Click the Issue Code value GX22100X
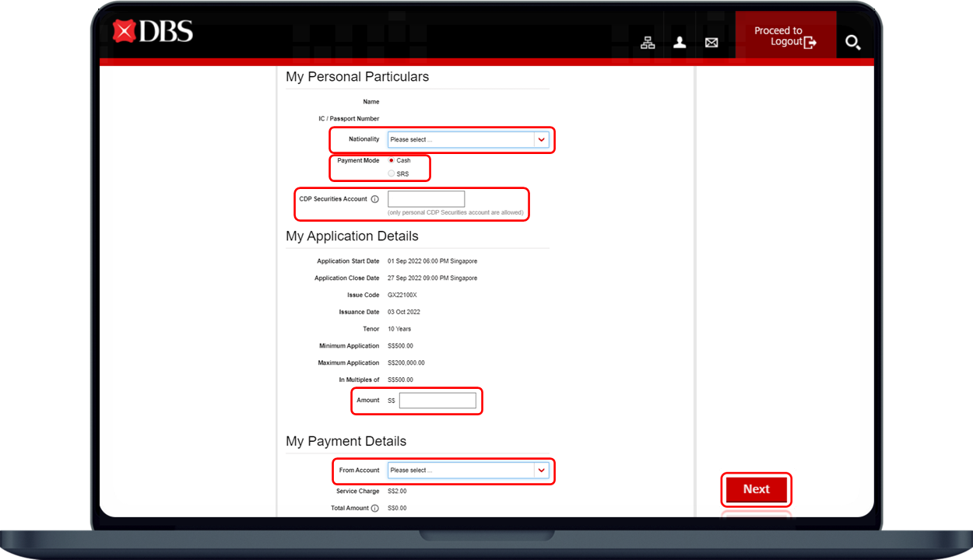This screenshot has width=973, height=560. point(402,296)
